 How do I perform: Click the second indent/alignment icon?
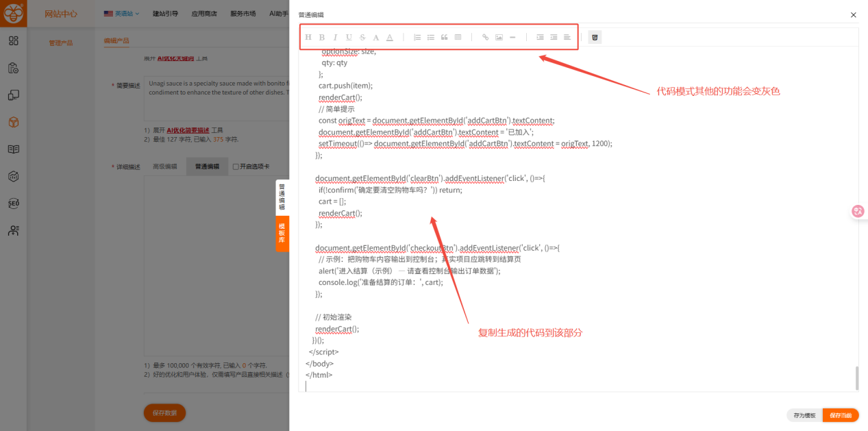pyautogui.click(x=554, y=37)
